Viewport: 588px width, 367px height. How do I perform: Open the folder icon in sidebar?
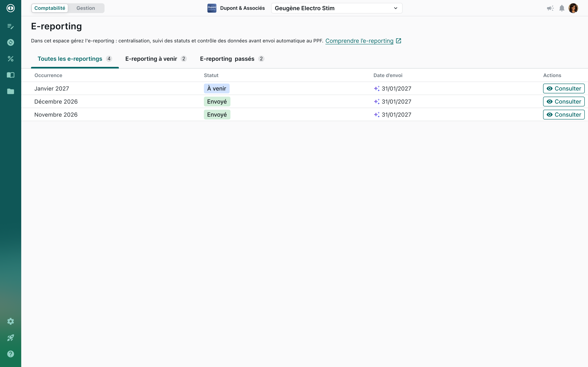pyautogui.click(x=10, y=91)
